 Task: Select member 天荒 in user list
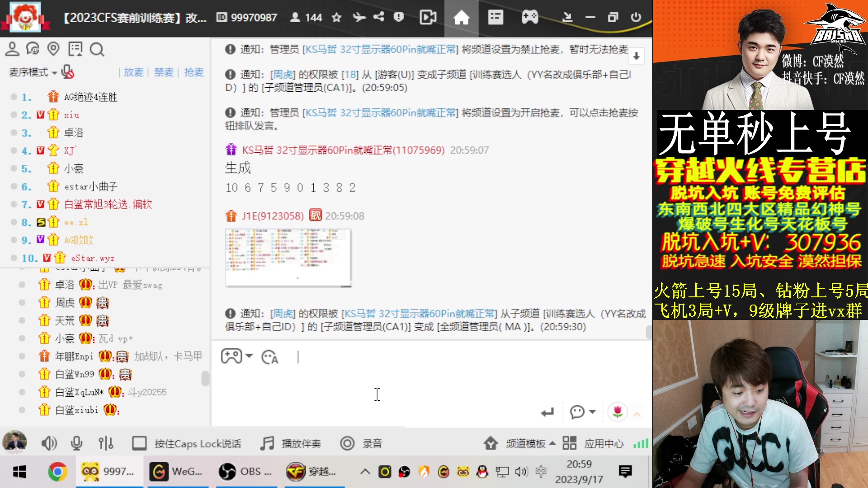(65, 321)
